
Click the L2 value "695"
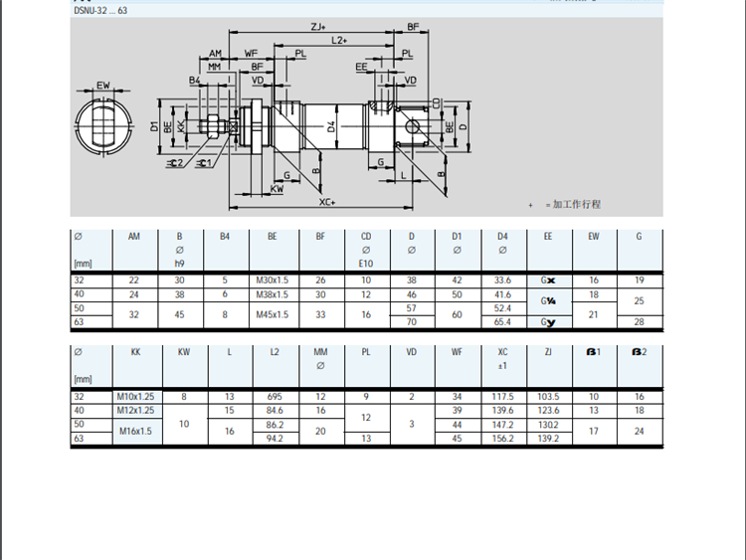click(x=275, y=396)
